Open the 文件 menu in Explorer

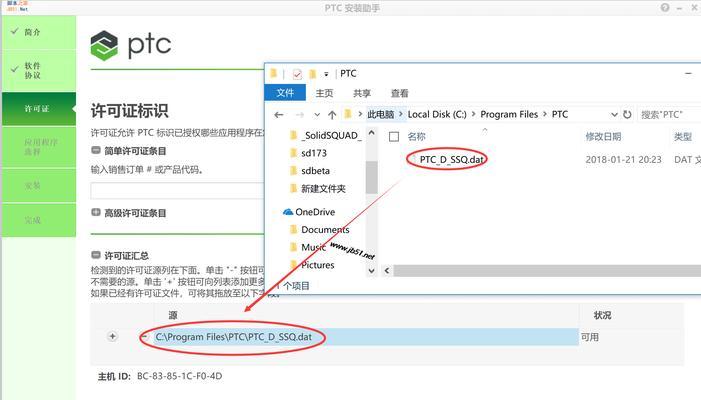pyautogui.click(x=285, y=93)
